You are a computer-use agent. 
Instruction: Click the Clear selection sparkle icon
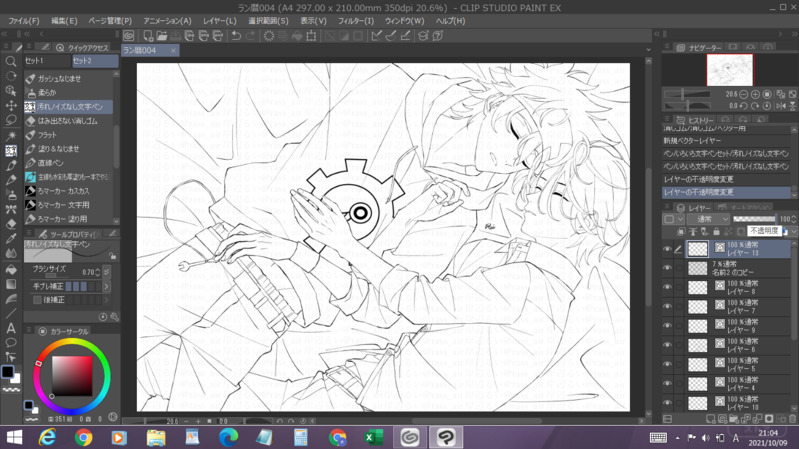pos(269,36)
